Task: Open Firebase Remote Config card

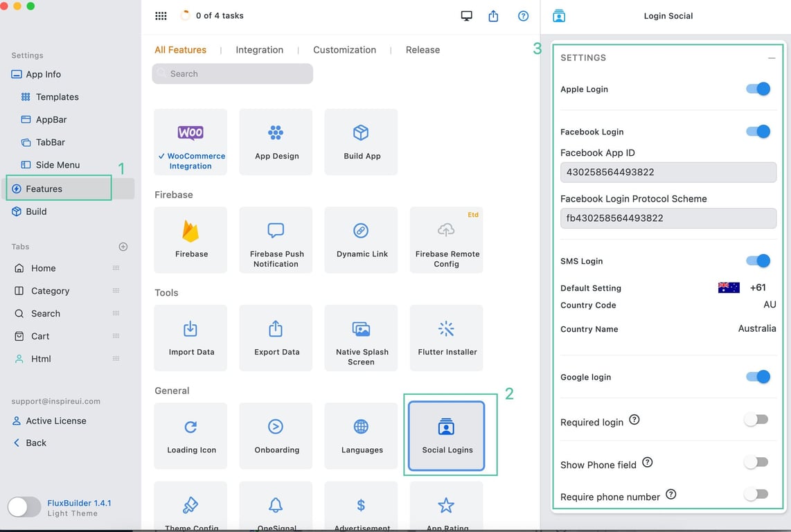Action: 447,240
